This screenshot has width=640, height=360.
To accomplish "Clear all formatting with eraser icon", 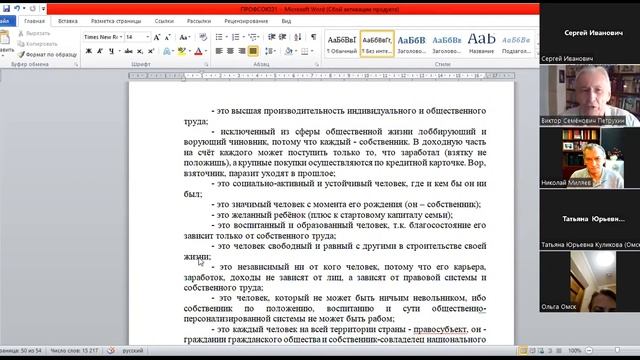I will 203,38.
